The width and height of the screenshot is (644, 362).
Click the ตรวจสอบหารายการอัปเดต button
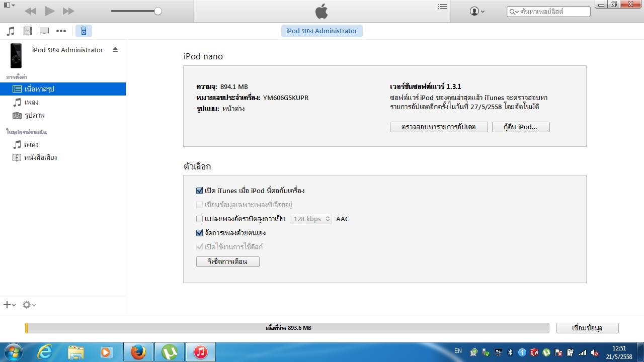coord(438,127)
